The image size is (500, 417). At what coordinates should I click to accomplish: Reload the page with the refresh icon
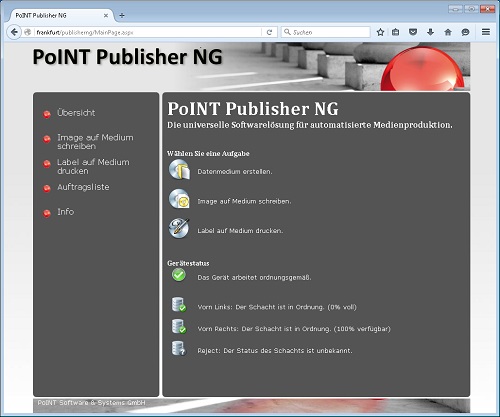point(269,32)
